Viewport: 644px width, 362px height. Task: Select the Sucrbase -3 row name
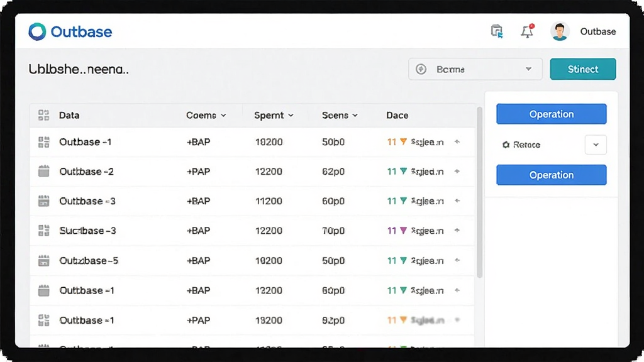click(x=87, y=231)
